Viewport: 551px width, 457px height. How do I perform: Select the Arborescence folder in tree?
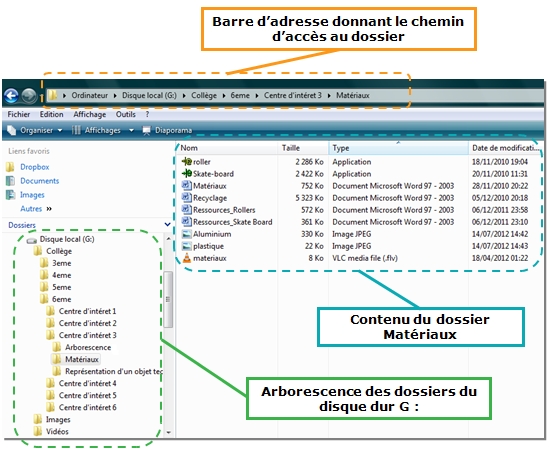88,347
